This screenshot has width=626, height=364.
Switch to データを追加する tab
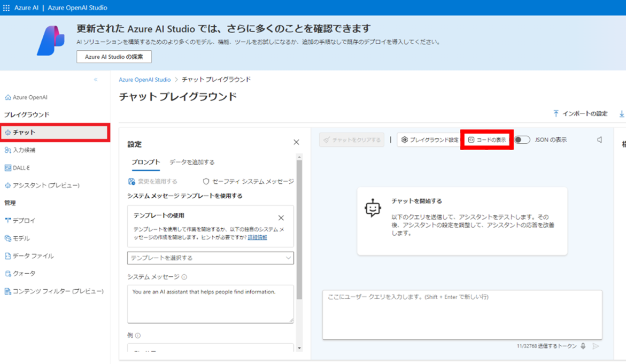(192, 162)
